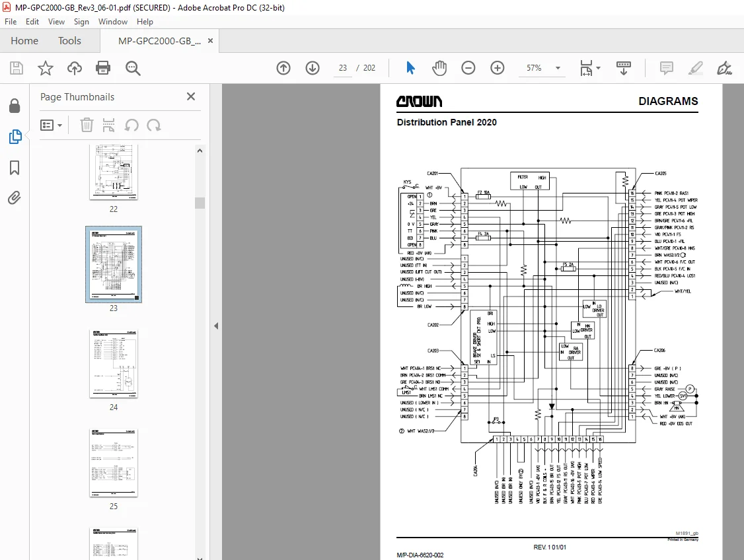Rotate pages clockwise icon
Viewport: 744px width, 560px height.
154,125
